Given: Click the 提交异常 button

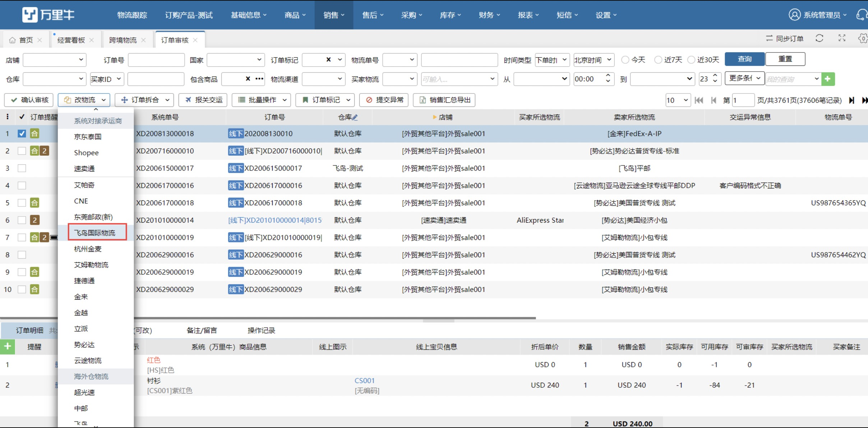Looking at the screenshot, I should tap(384, 100).
